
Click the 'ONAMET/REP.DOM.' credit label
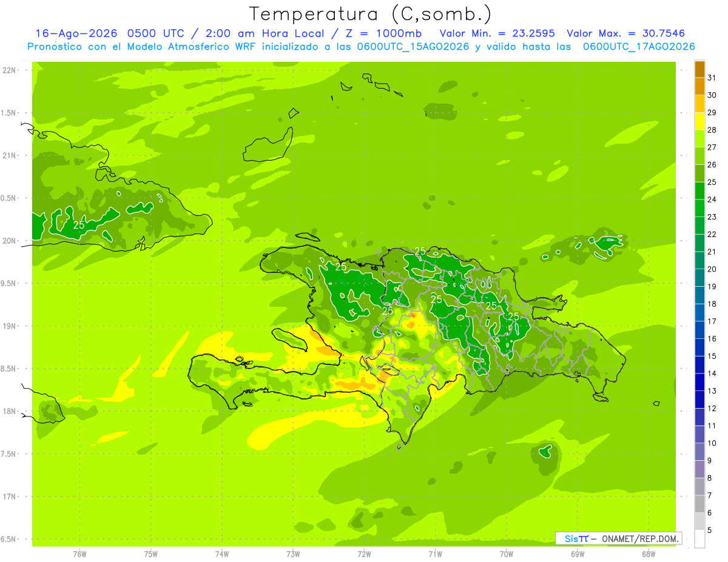coord(639,538)
